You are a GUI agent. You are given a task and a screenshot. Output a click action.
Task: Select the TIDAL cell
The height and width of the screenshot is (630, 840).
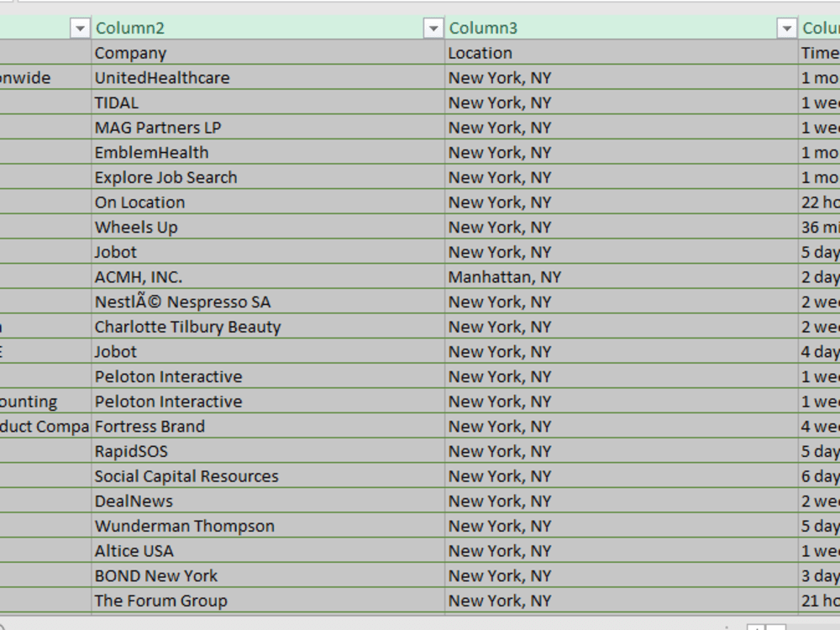tap(268, 102)
